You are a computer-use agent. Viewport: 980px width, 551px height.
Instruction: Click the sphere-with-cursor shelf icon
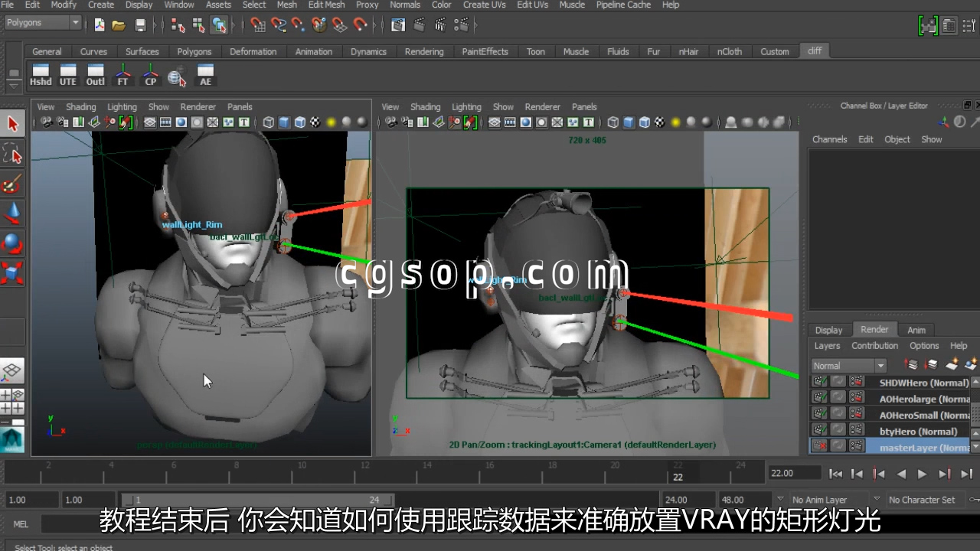[x=177, y=77]
